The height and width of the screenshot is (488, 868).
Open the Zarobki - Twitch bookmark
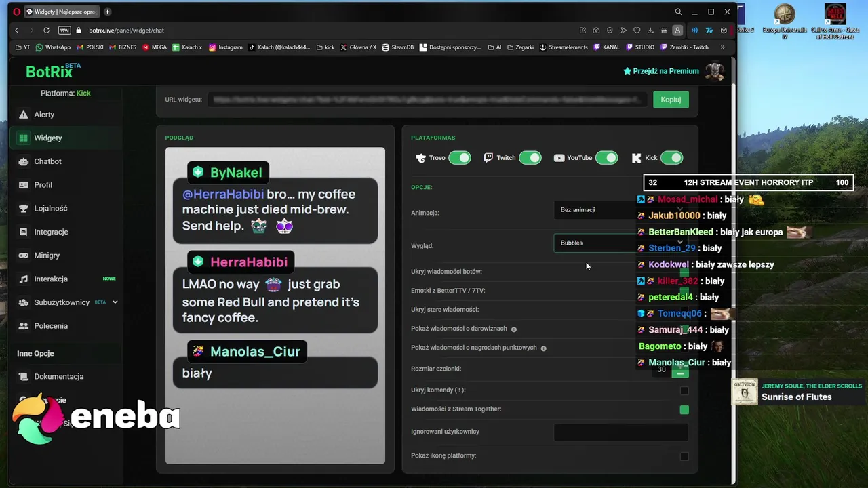click(x=684, y=47)
